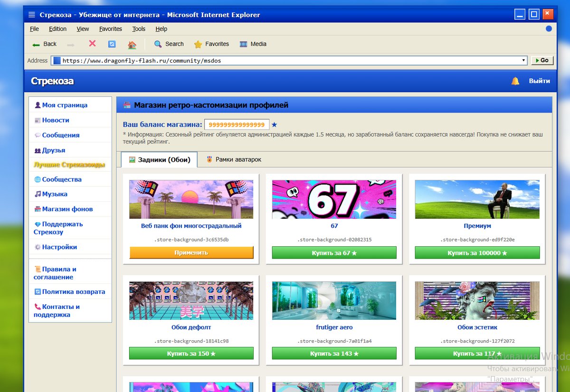Click Применить on the web punk background
The width and height of the screenshot is (570, 392).
click(x=191, y=252)
